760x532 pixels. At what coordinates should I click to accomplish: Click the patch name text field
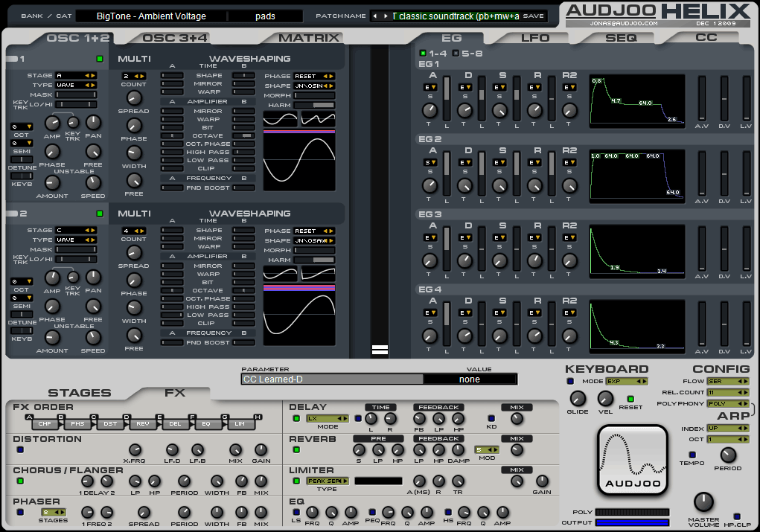click(456, 16)
